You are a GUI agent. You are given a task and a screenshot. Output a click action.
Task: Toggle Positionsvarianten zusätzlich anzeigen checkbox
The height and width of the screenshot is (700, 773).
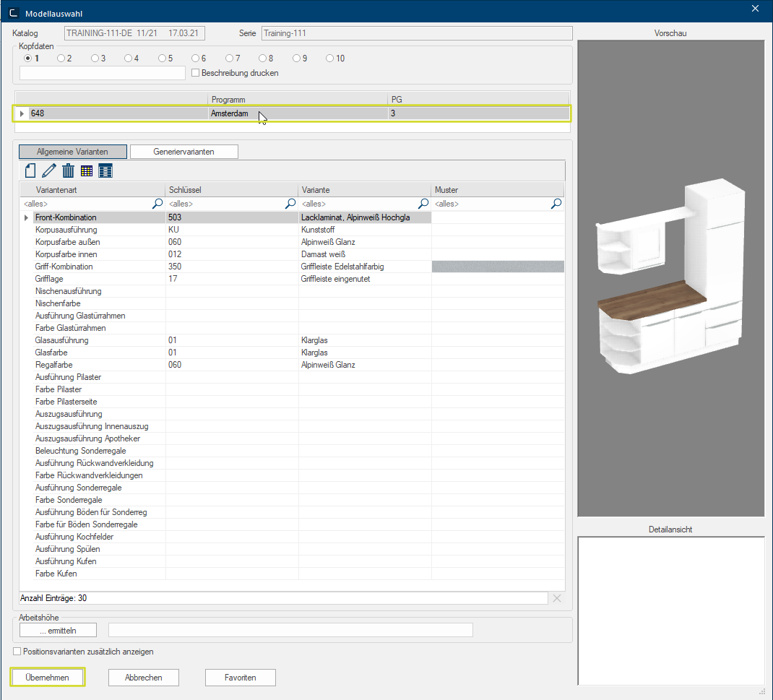point(17,652)
